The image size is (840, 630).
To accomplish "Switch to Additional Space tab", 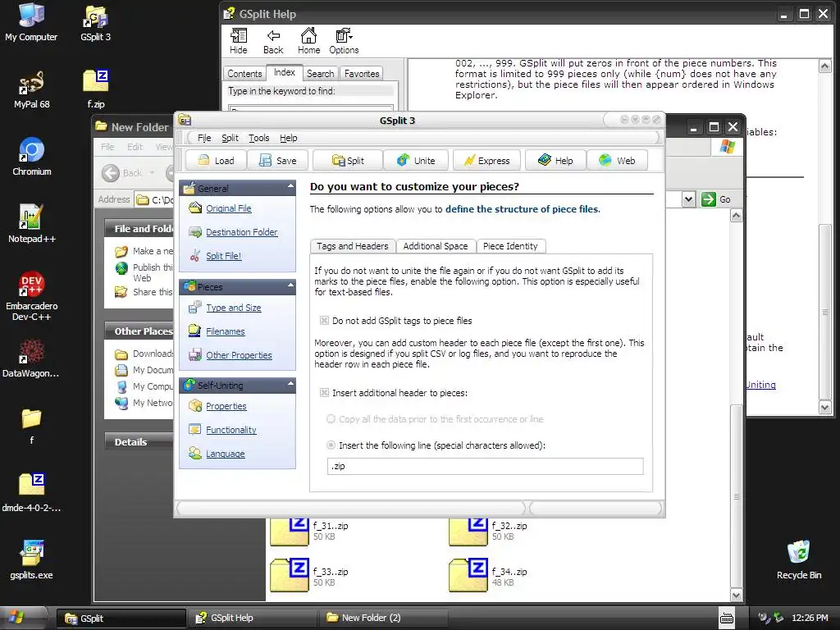I will [436, 246].
